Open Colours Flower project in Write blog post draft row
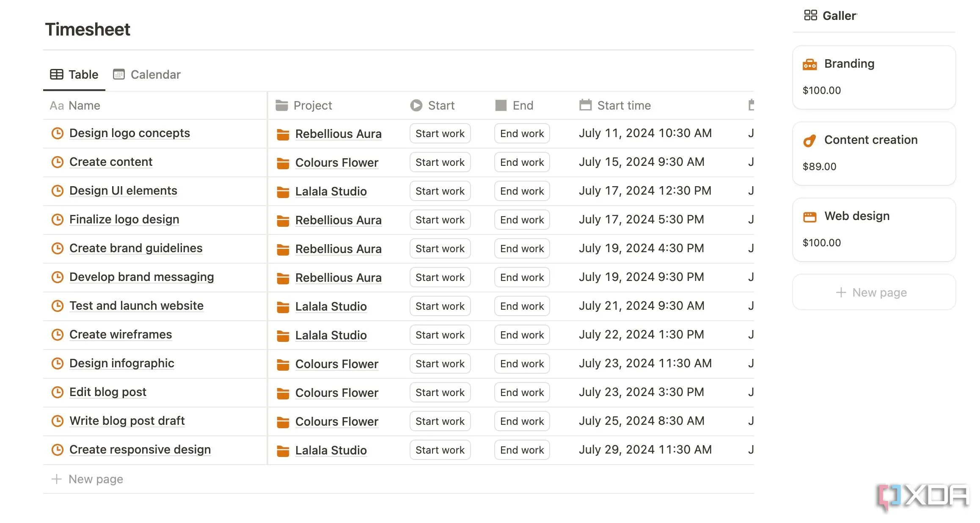The image size is (980, 523). [x=336, y=421]
